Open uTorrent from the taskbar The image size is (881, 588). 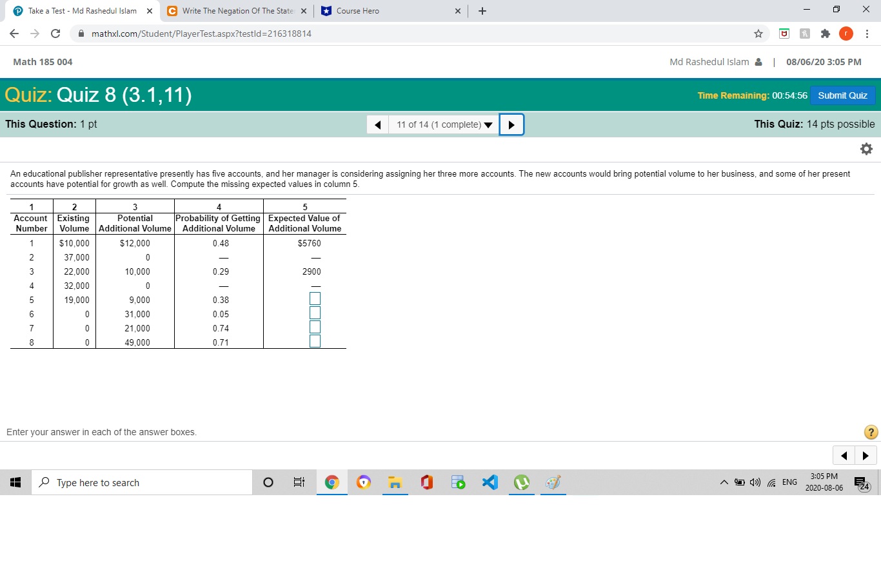[522, 482]
